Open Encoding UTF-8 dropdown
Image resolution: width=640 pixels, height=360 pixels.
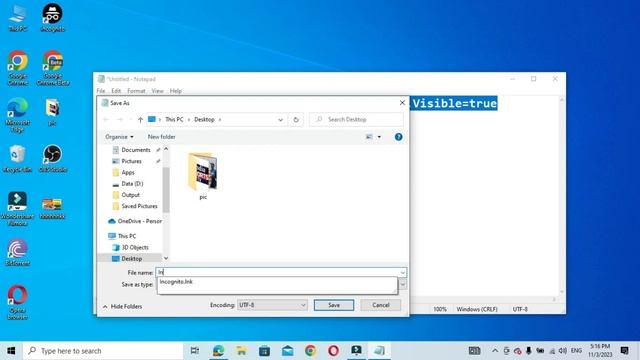(272, 305)
